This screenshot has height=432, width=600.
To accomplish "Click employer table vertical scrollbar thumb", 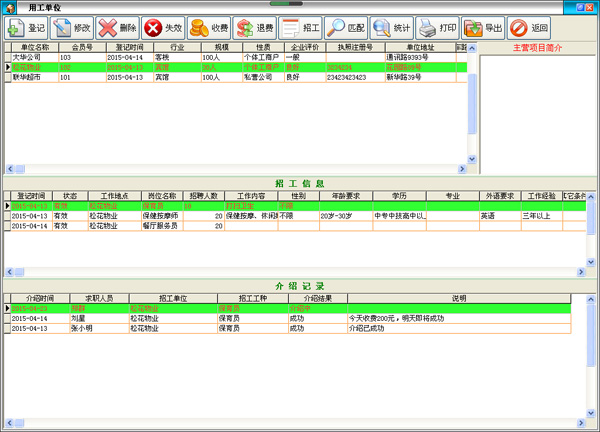I will point(472,103).
